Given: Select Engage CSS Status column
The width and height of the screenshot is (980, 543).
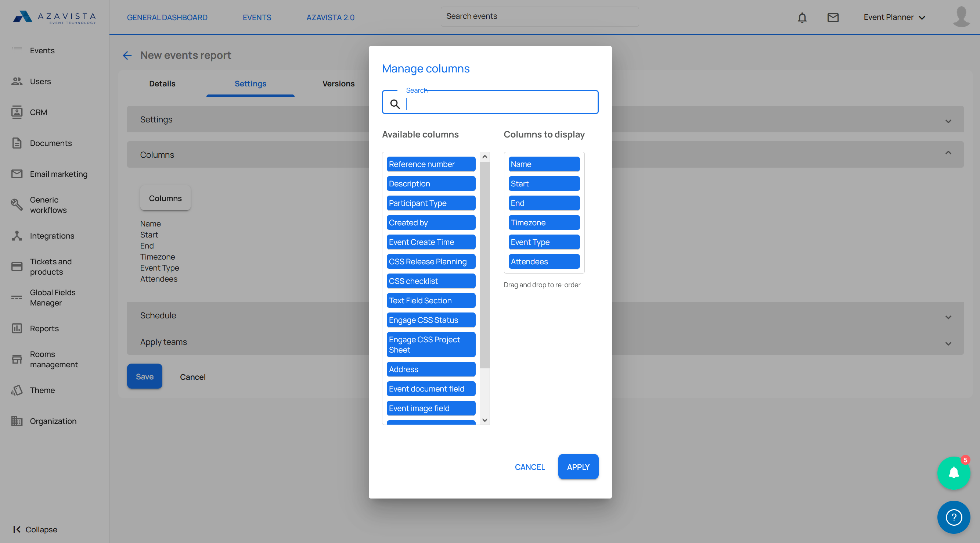Looking at the screenshot, I should (x=431, y=319).
